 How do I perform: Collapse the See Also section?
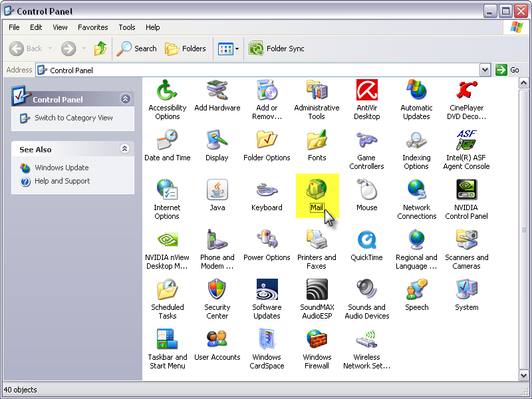125,149
